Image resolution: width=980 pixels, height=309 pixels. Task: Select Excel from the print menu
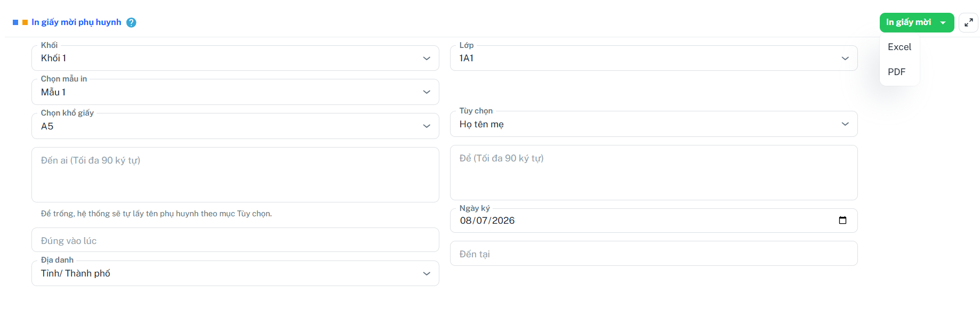click(899, 47)
